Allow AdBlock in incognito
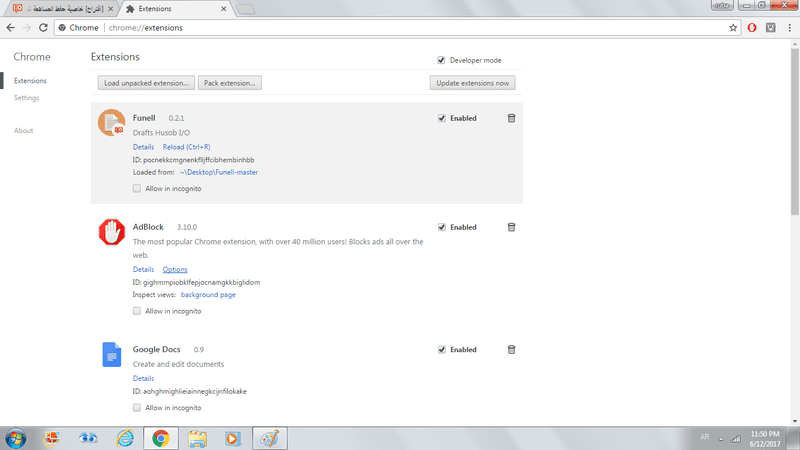800x450 pixels. [x=137, y=311]
